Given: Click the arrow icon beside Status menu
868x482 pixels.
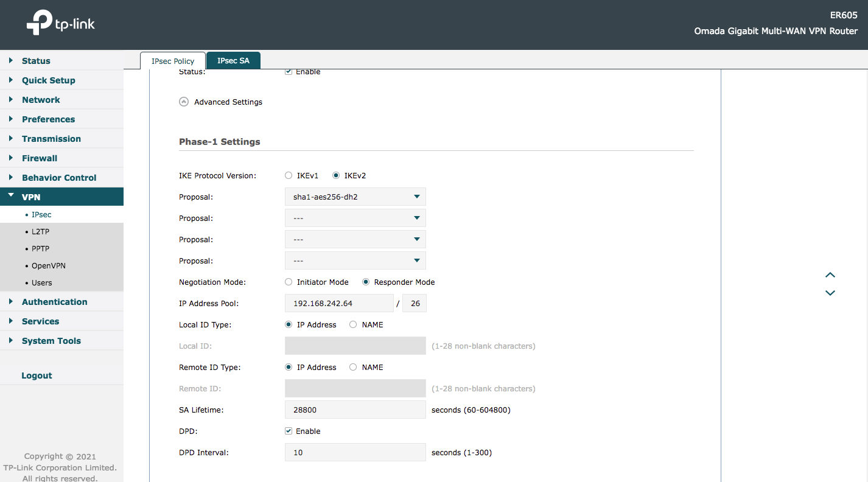Looking at the screenshot, I should point(11,60).
